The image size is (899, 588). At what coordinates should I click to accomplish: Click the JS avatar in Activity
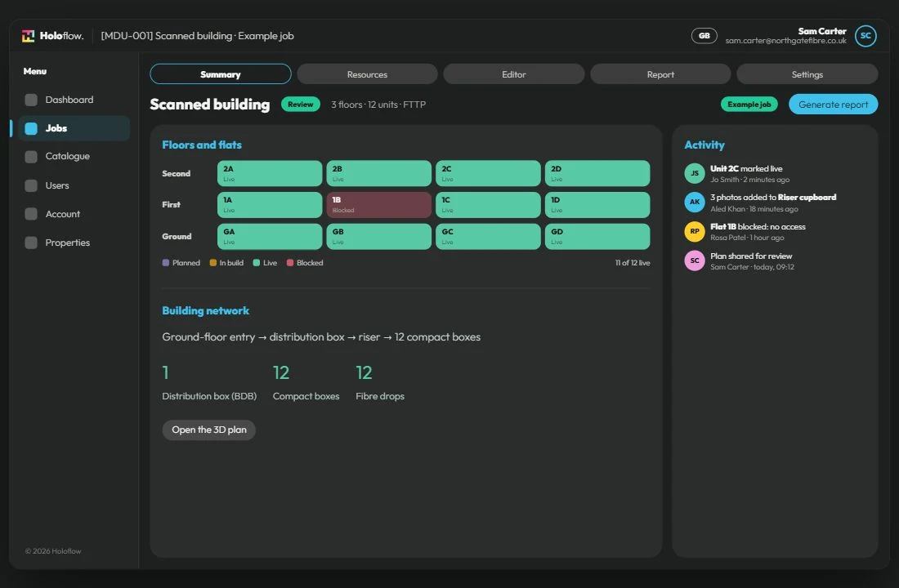pos(695,173)
